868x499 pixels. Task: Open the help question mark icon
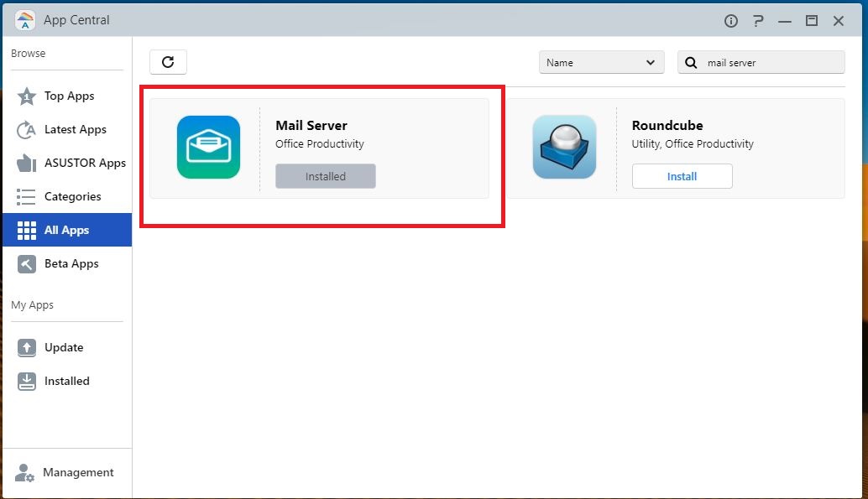point(758,21)
